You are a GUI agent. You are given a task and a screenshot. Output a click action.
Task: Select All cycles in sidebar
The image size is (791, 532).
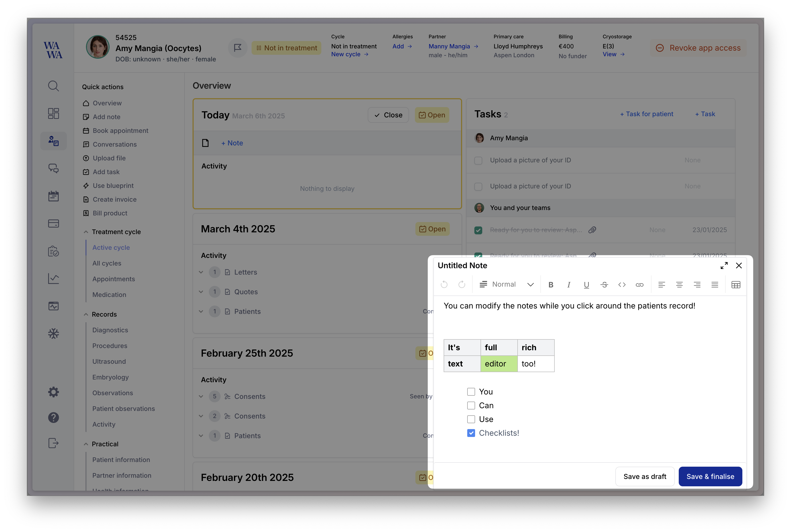[107, 263]
